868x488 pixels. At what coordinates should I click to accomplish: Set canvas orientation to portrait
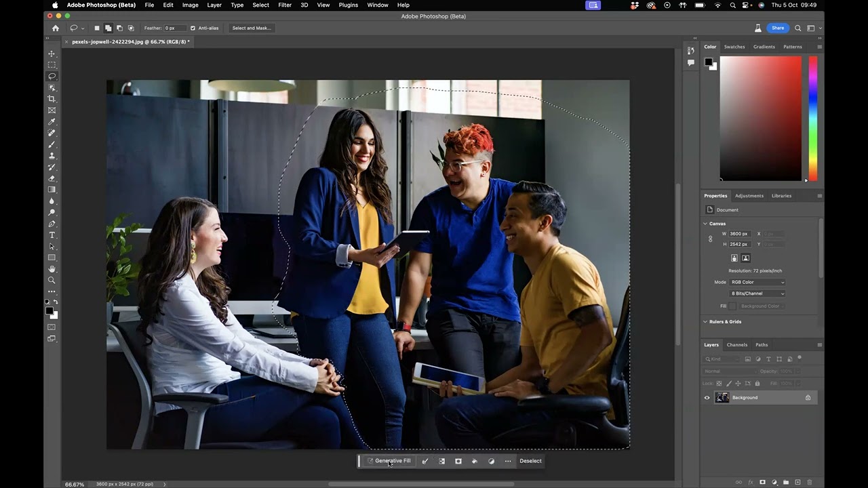pos(734,258)
